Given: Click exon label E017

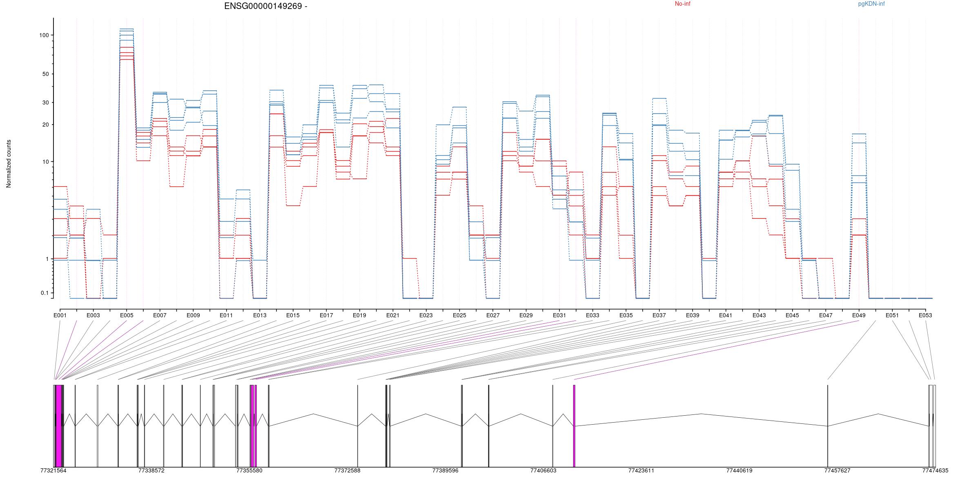Looking at the screenshot, I should point(326,315).
